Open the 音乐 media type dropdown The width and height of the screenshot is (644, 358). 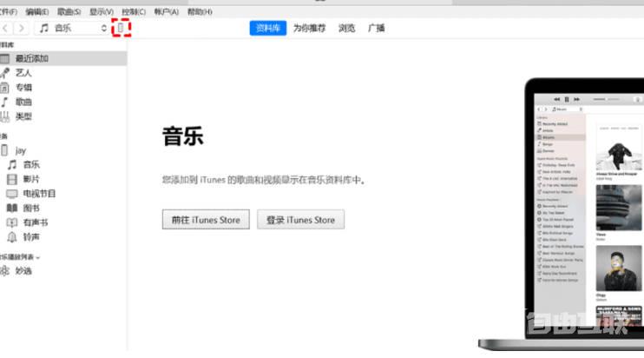pyautogui.click(x=72, y=28)
